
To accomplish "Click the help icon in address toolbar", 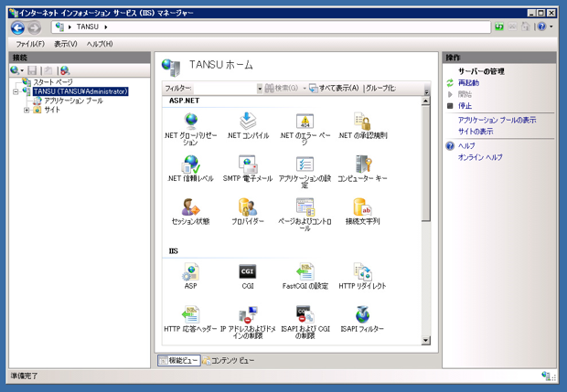I will [541, 26].
